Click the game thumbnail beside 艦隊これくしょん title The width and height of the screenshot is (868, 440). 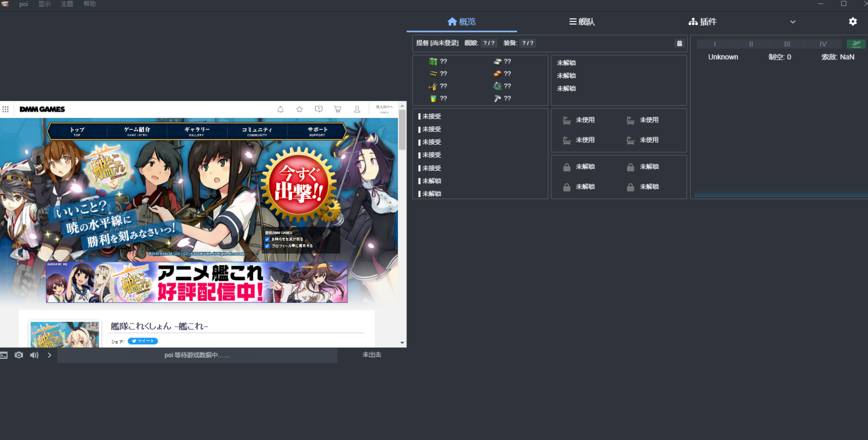(65, 335)
